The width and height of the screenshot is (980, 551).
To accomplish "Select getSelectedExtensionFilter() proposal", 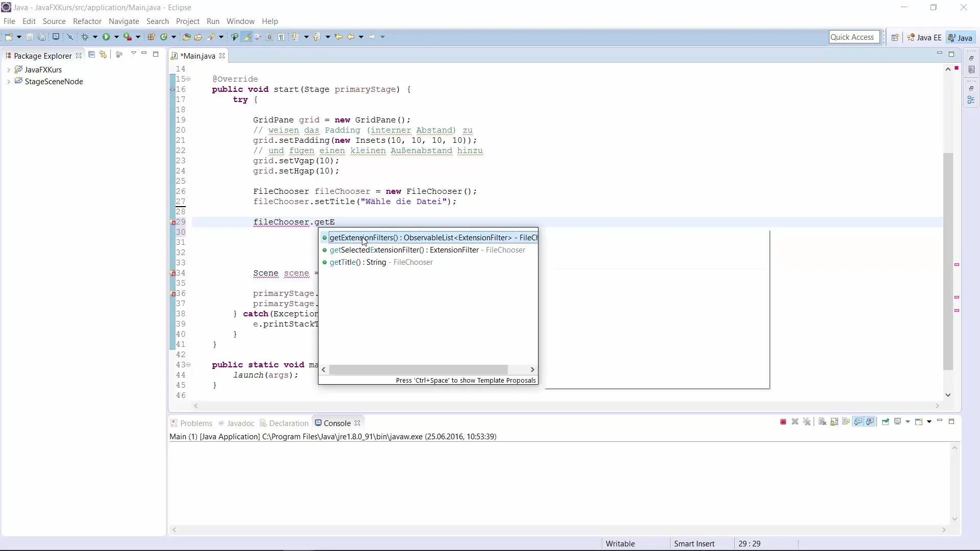I will coord(429,250).
